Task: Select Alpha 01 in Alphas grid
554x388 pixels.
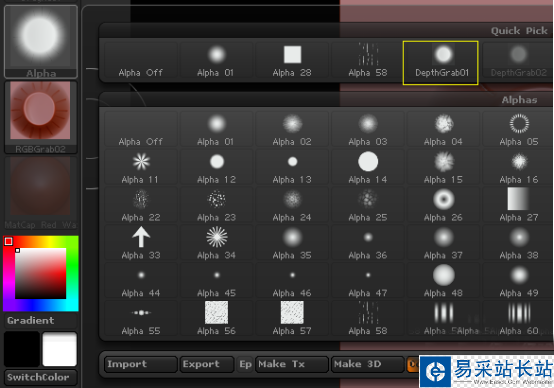Action: 216,129
